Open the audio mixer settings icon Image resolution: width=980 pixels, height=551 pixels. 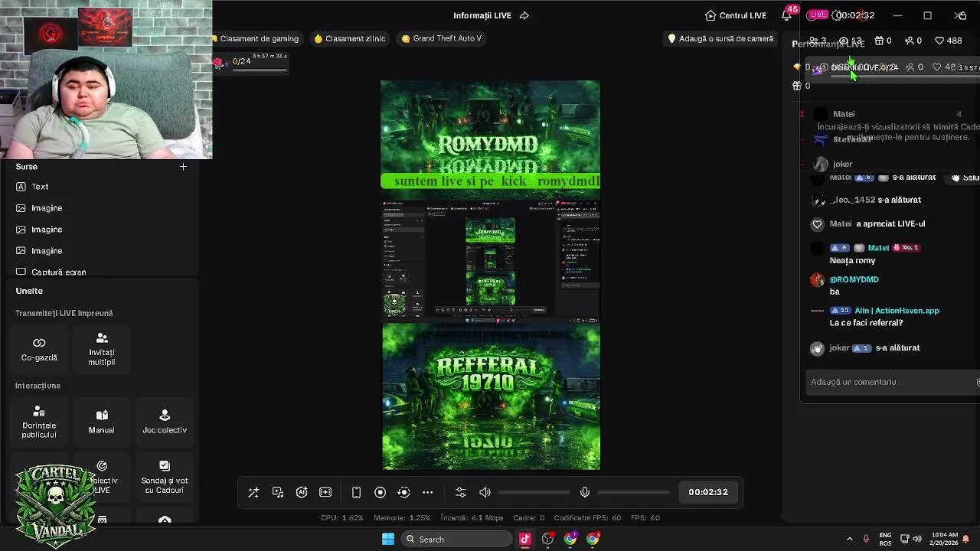[x=460, y=493]
